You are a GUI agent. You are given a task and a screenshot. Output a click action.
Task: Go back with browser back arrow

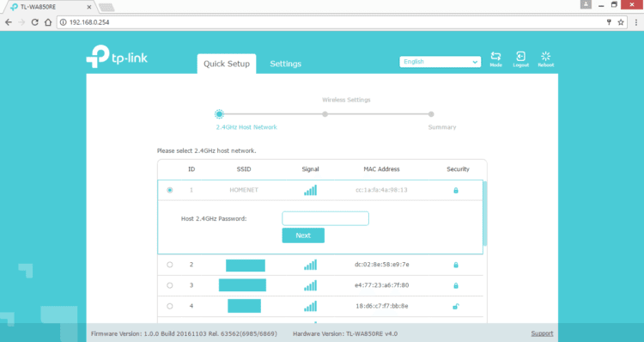click(9, 22)
